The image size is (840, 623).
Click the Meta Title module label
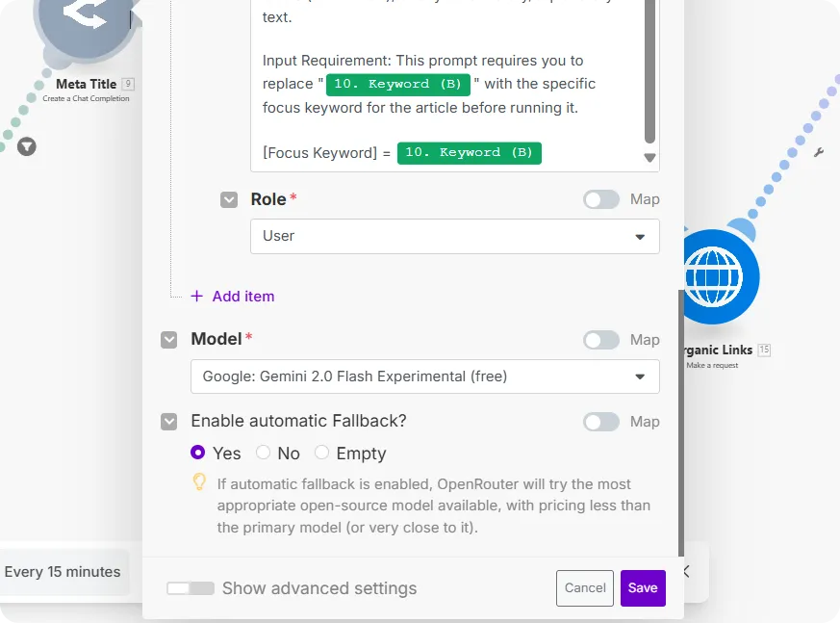pos(87,84)
